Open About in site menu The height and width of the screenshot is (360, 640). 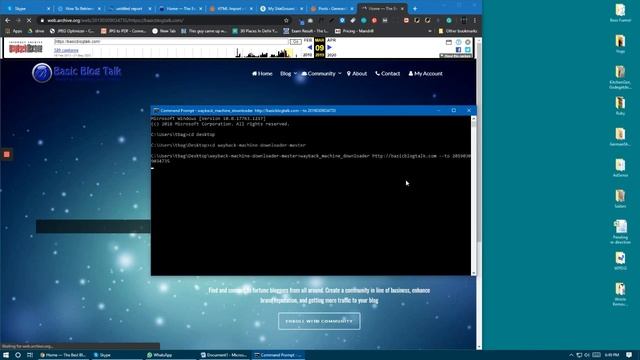357,74
